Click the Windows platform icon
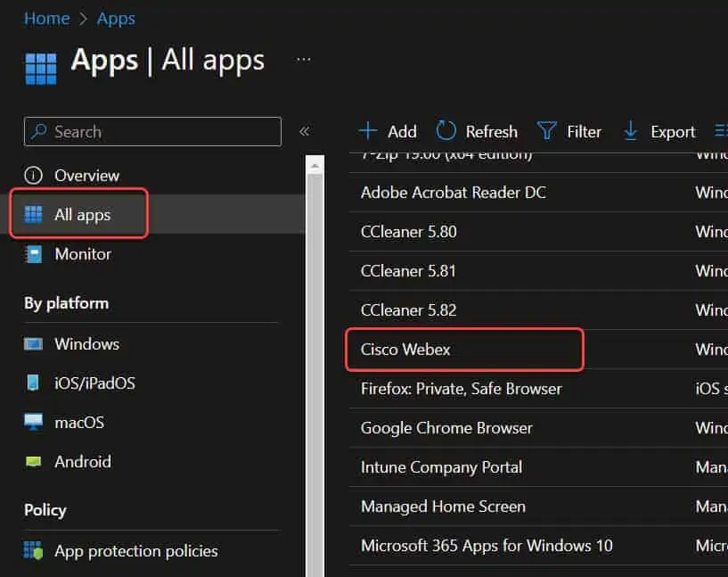Screen dimensions: 728x577 click(34, 344)
